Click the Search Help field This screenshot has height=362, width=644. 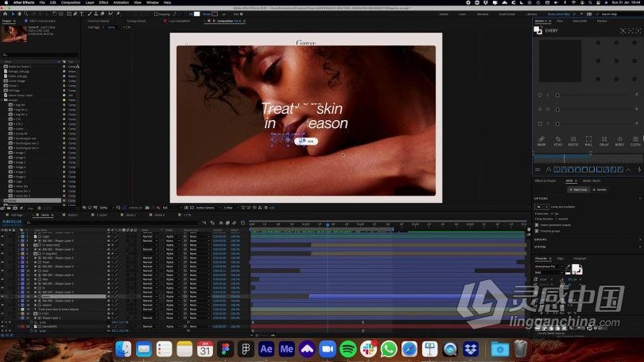(619, 14)
